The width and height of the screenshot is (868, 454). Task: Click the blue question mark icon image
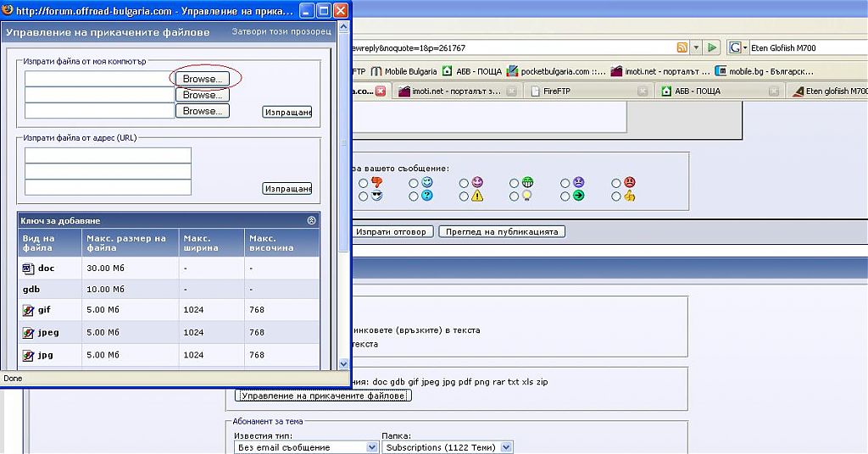point(427,196)
